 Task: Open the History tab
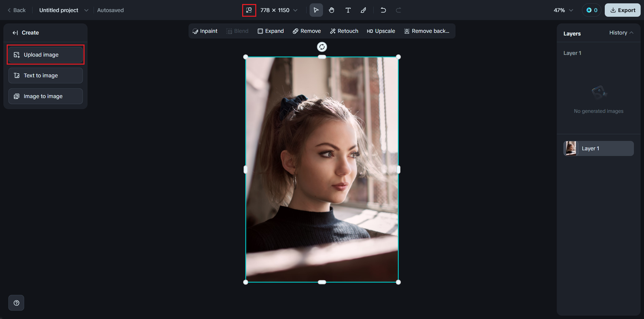(618, 33)
